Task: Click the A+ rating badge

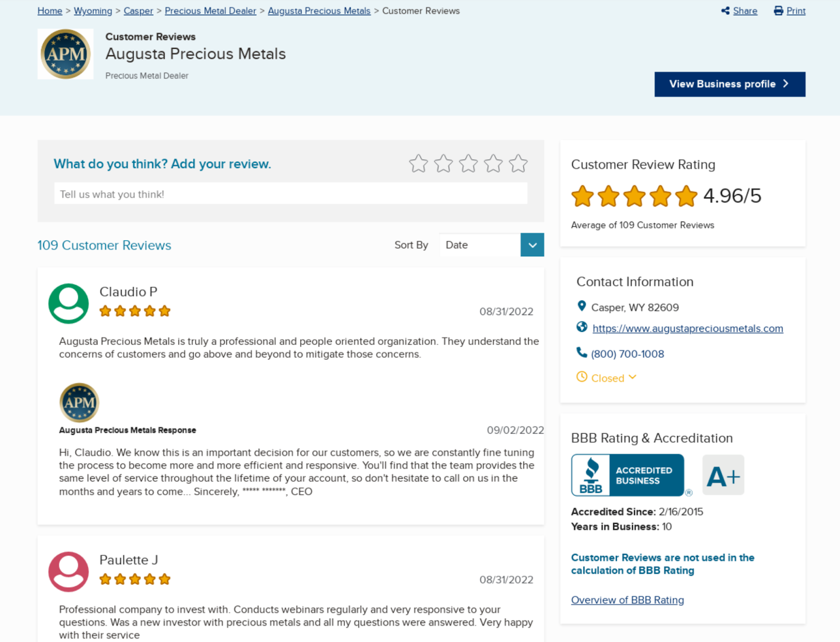Action: 723,475
